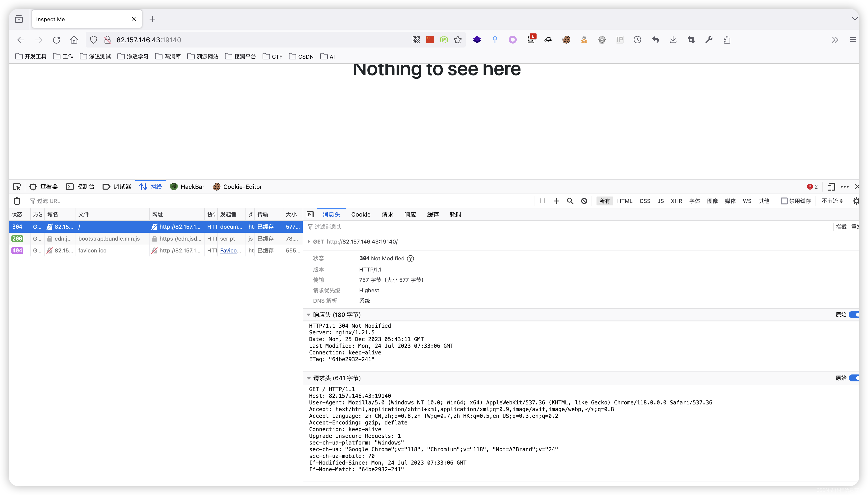Open the 响应 details tab
This screenshot has width=868, height=495.
click(x=410, y=214)
